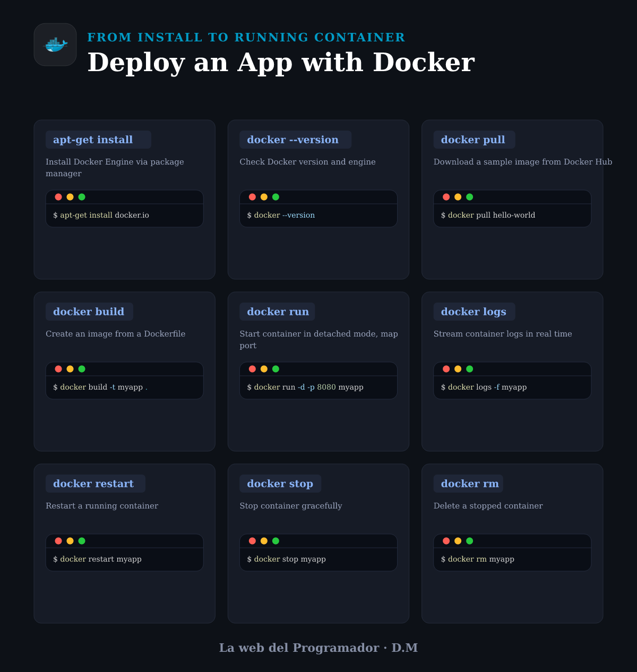The height and width of the screenshot is (672, 637).
Task: Click the yellow dot in docker restart terminal
Action: pyautogui.click(x=70, y=541)
